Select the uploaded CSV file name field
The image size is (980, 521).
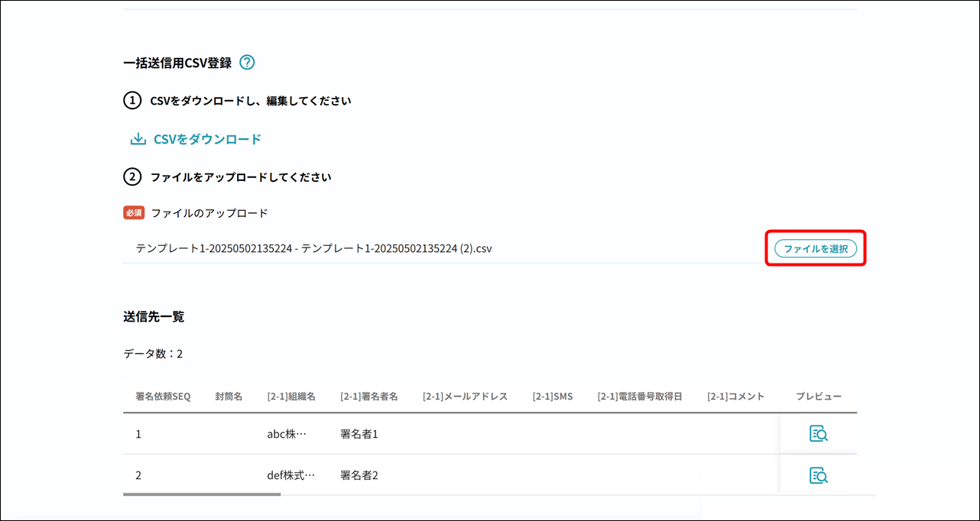point(443,248)
